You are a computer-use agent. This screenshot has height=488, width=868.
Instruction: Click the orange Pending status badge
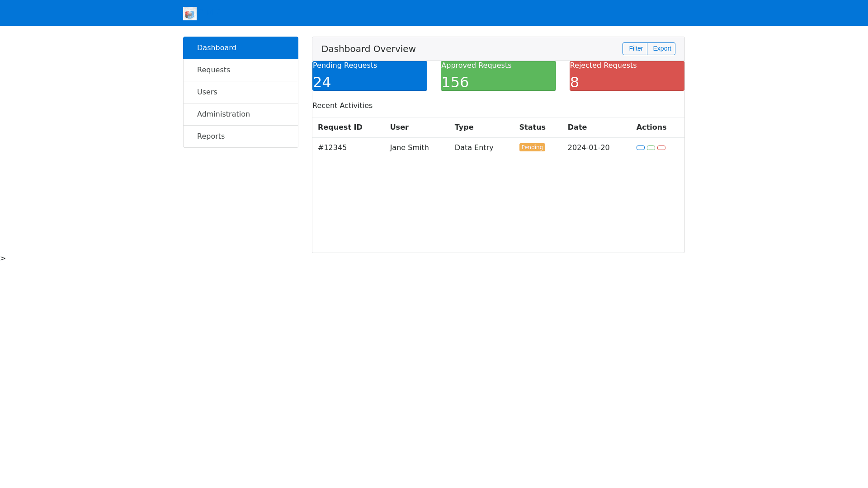pos(532,147)
